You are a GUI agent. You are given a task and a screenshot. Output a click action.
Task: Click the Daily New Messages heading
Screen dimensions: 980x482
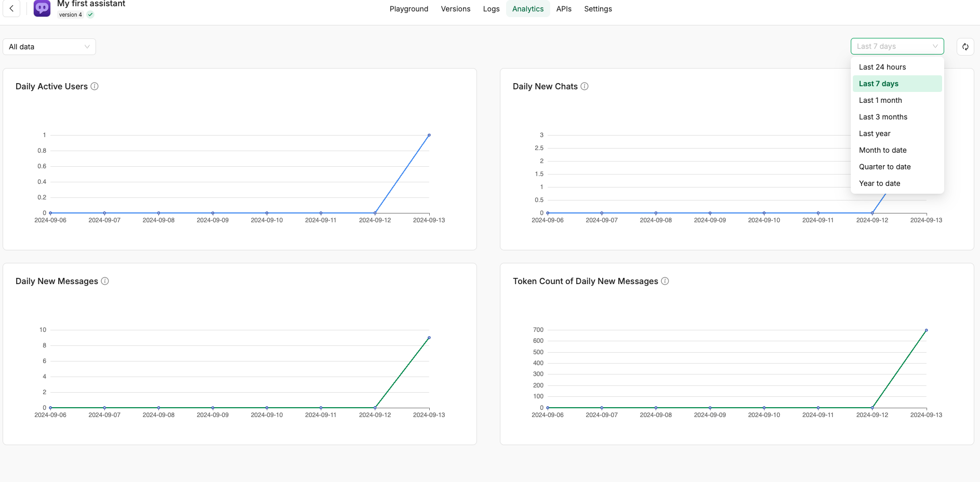click(x=57, y=281)
